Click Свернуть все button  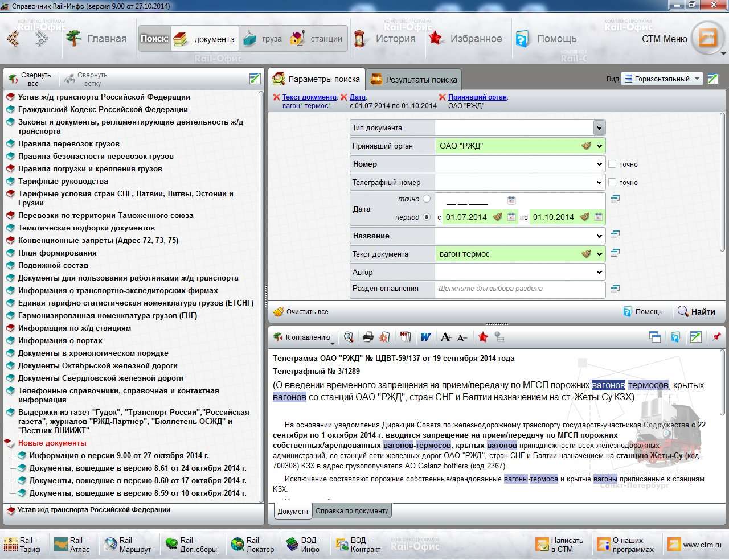click(x=30, y=79)
